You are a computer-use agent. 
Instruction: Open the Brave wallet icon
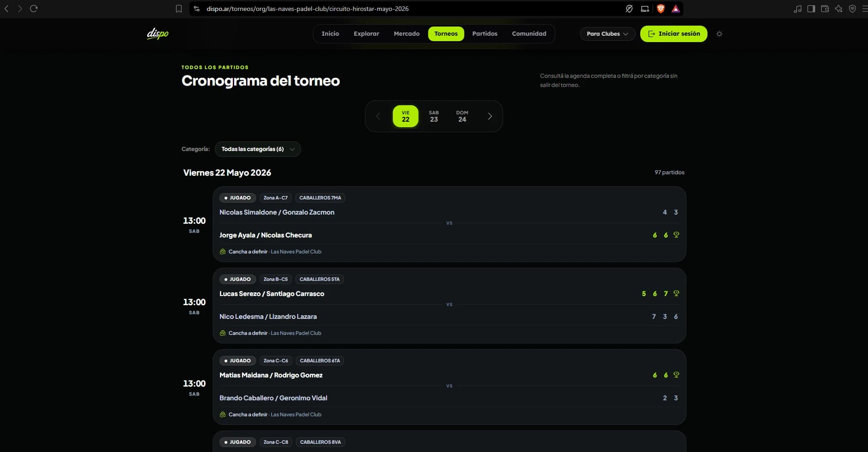click(825, 9)
